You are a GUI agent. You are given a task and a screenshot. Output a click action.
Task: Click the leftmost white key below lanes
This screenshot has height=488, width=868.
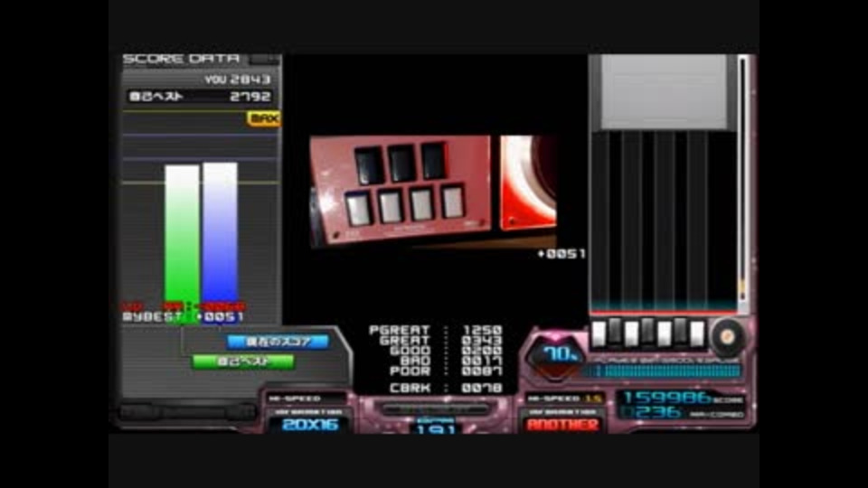click(x=599, y=333)
